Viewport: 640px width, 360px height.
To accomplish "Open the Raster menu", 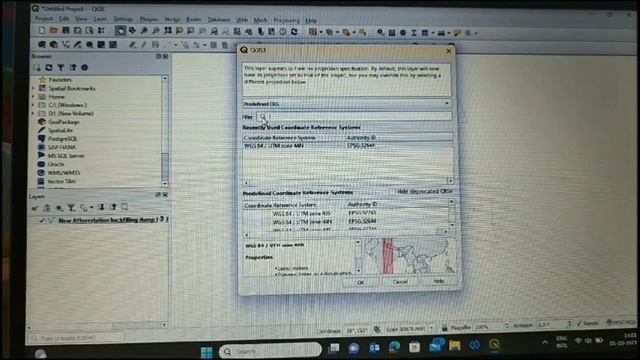I will coord(193,20).
